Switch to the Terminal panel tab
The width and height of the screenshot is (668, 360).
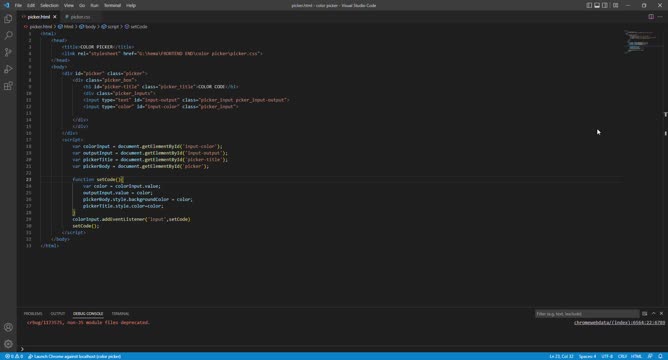120,314
